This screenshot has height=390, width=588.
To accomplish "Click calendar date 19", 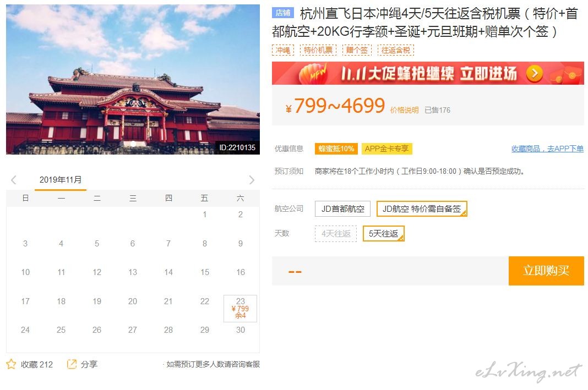I will [x=97, y=301].
